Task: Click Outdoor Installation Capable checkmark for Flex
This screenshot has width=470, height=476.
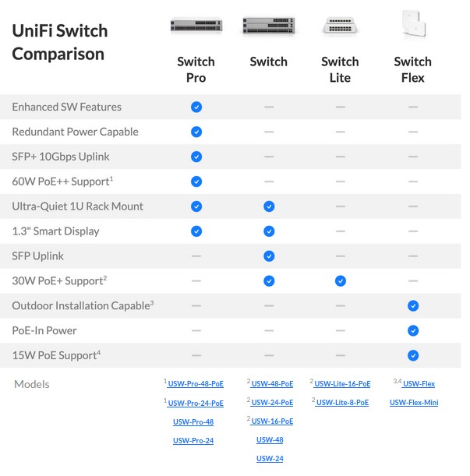Action: (x=413, y=305)
